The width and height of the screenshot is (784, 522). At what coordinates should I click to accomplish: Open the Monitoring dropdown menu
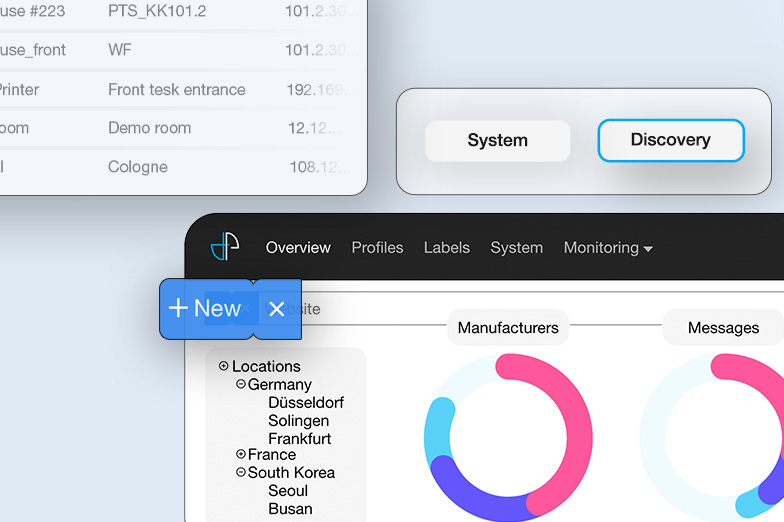pyautogui.click(x=608, y=248)
